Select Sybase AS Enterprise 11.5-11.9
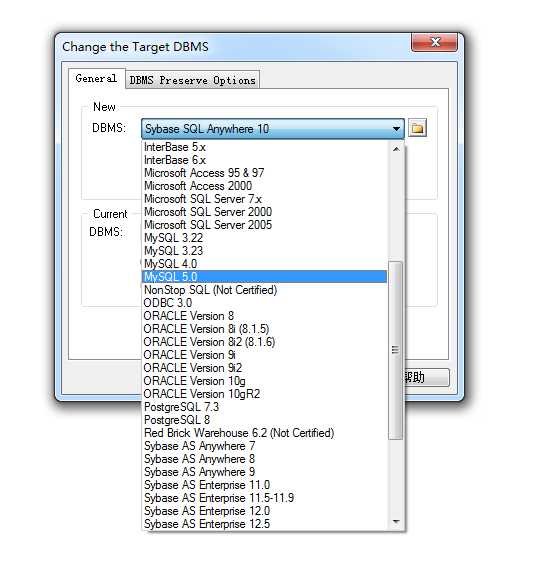558x565 pixels. [x=265, y=498]
